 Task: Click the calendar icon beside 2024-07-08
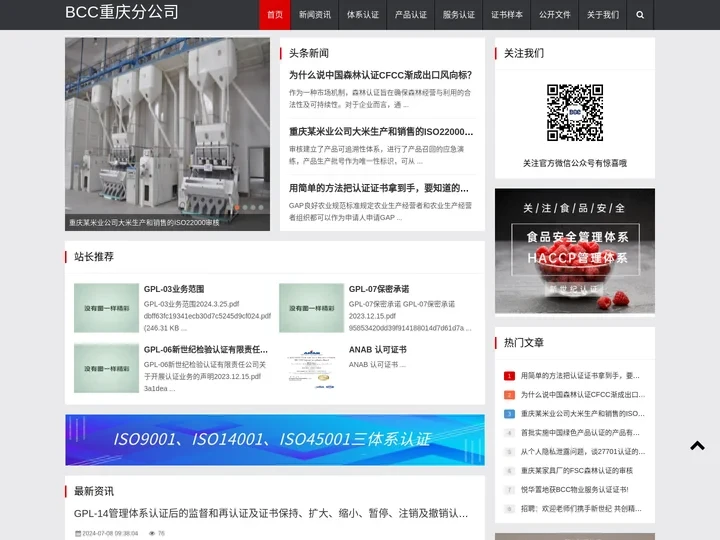coord(78,533)
